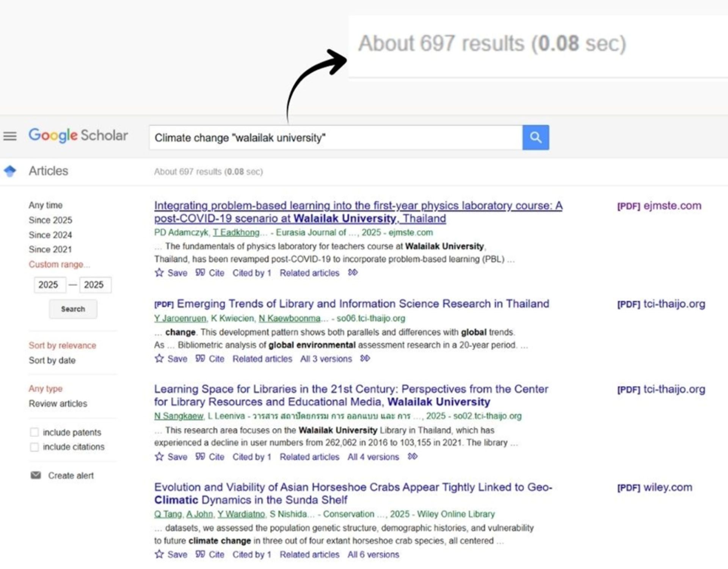Select Review articles type filter
Screen dimensions: 728x569
coord(58,404)
